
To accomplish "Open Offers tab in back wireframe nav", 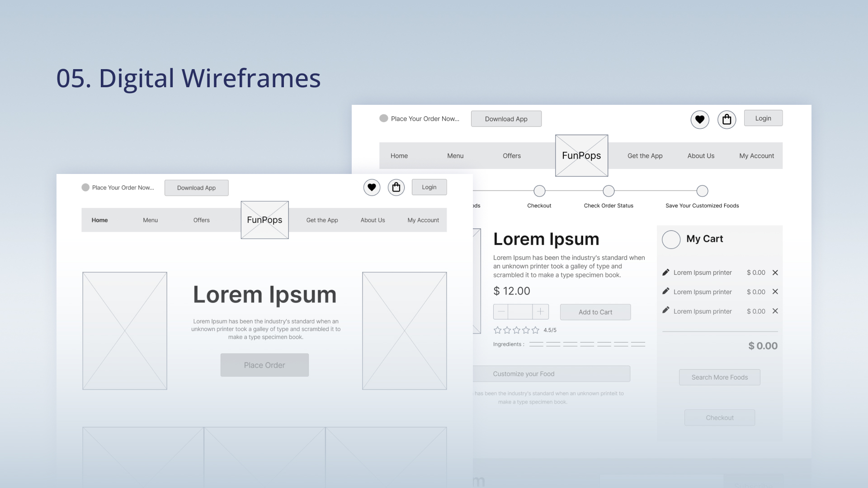I will pos(512,156).
